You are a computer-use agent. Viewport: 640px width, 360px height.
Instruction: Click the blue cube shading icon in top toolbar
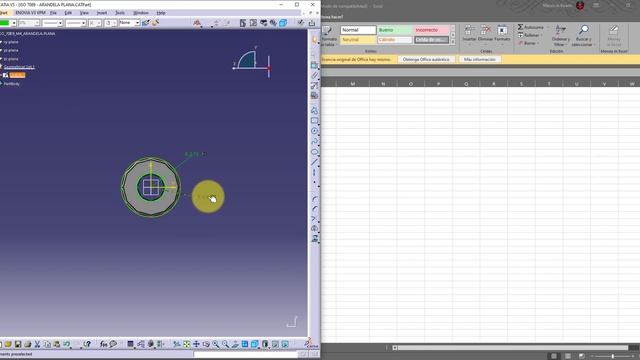coord(283,23)
